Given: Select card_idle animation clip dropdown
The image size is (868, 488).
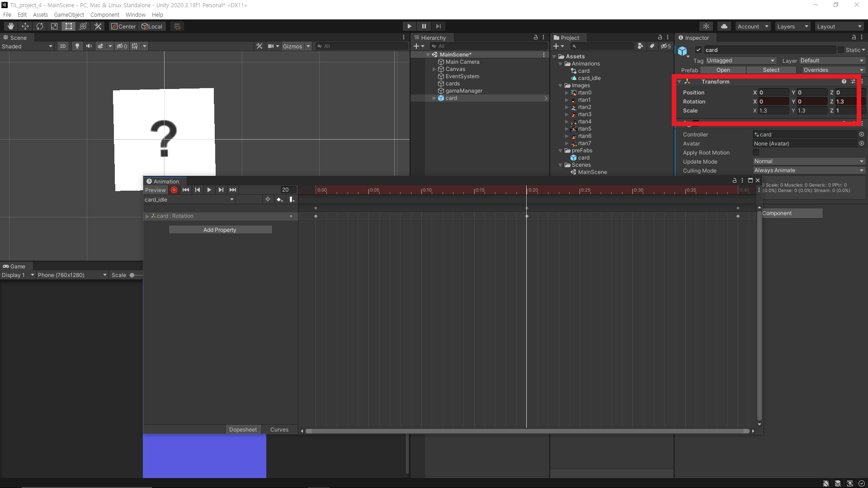Looking at the screenshot, I should pos(189,199).
